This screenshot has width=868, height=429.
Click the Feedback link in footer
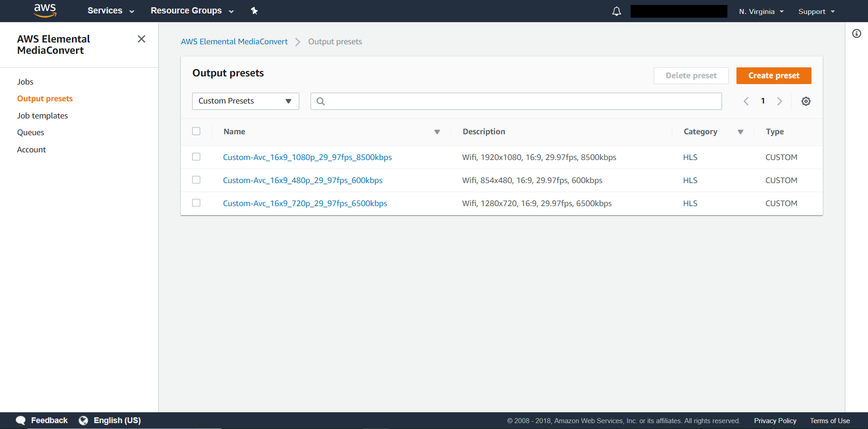tap(49, 420)
